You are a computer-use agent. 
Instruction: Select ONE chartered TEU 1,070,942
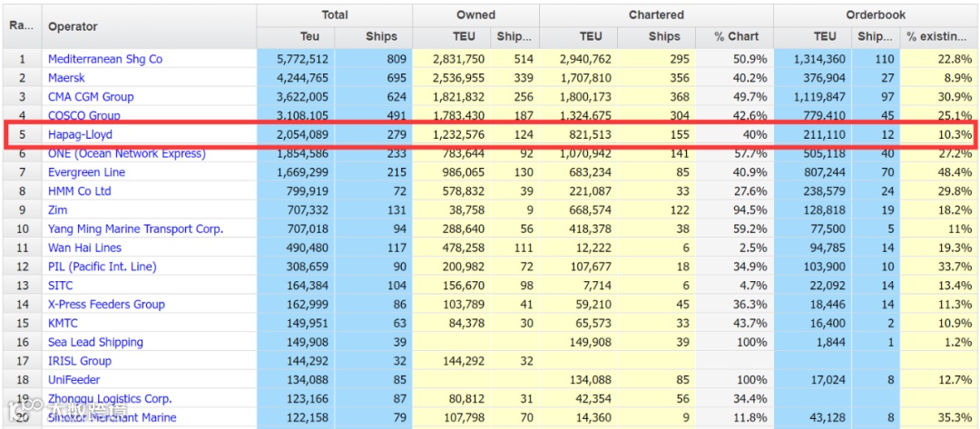click(585, 153)
